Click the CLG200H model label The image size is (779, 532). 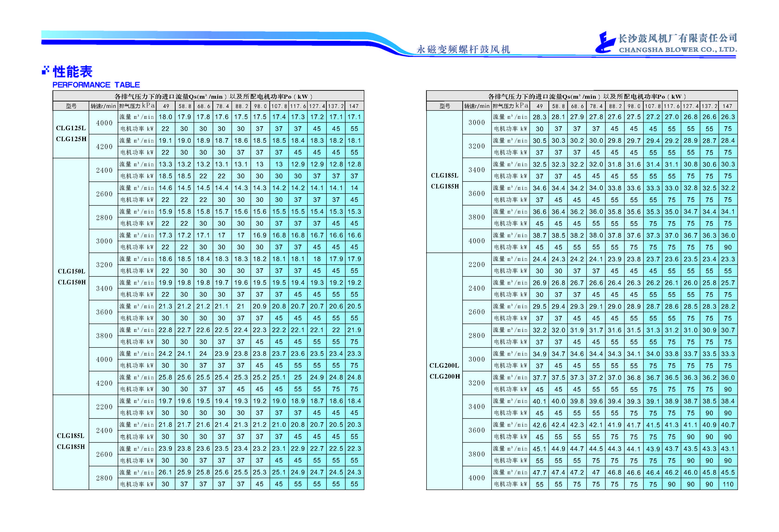pos(444,376)
